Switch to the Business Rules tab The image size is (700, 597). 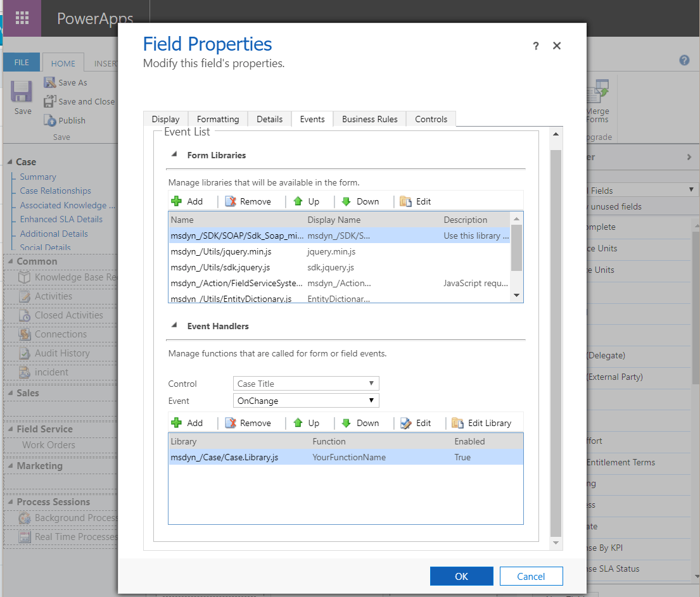(x=369, y=118)
